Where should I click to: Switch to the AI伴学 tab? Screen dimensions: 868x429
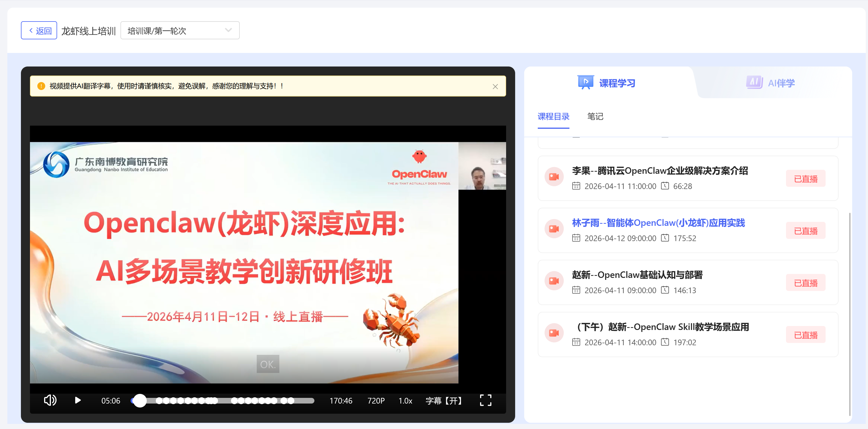pyautogui.click(x=771, y=83)
